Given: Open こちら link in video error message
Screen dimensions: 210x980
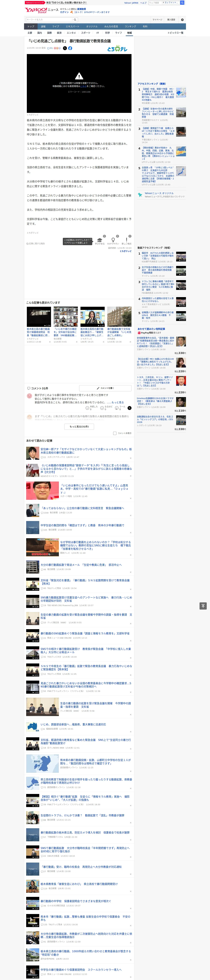Looking at the screenshot, I should pyautogui.click(x=83, y=86).
